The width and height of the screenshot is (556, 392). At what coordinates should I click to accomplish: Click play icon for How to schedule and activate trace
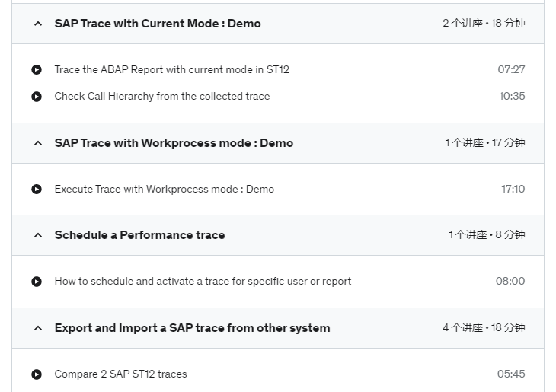(37, 282)
